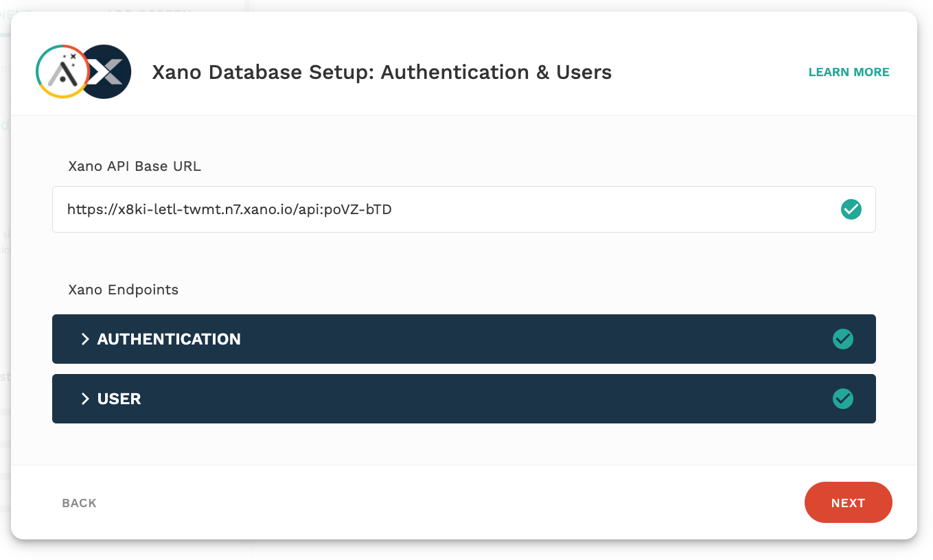Click the green checkmark in URL field
Image resolution: width=933 pixels, height=560 pixels.
(x=851, y=209)
